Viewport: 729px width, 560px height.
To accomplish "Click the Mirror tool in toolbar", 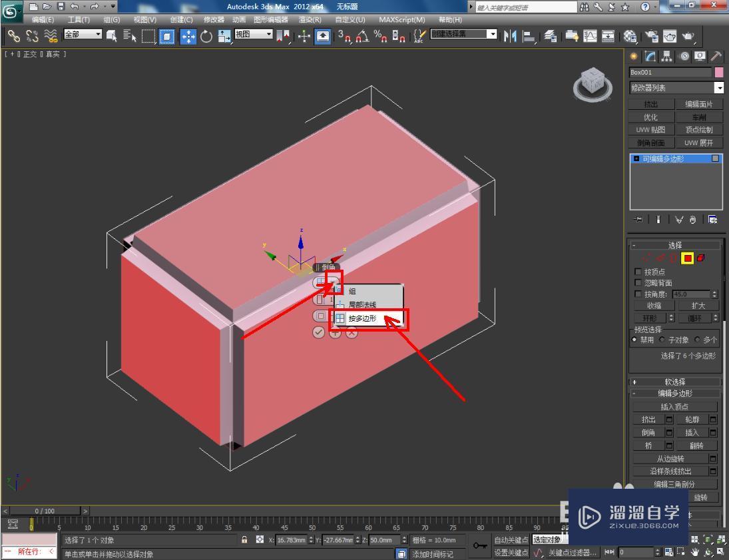I will pyautogui.click(x=511, y=36).
